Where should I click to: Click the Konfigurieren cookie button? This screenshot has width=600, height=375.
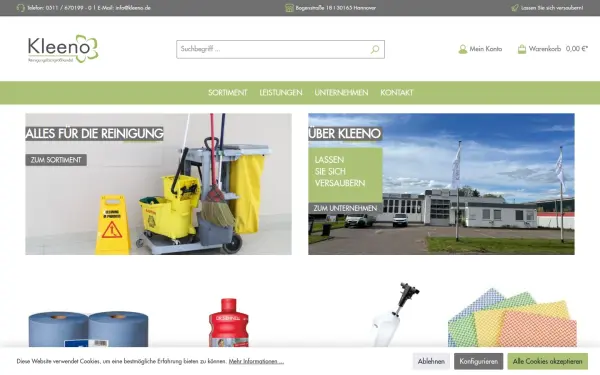pos(479,361)
